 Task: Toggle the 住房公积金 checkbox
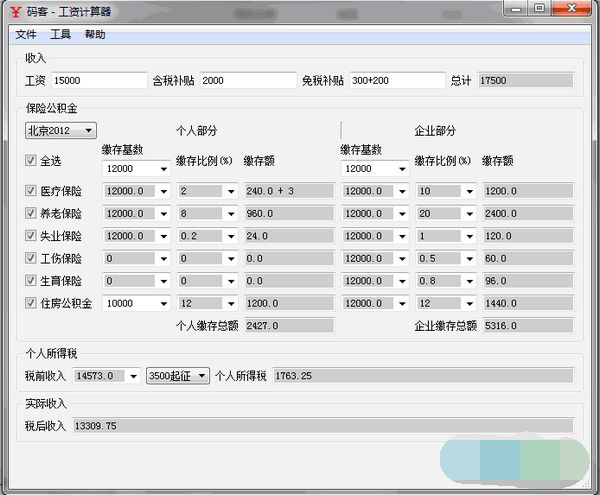[30, 303]
